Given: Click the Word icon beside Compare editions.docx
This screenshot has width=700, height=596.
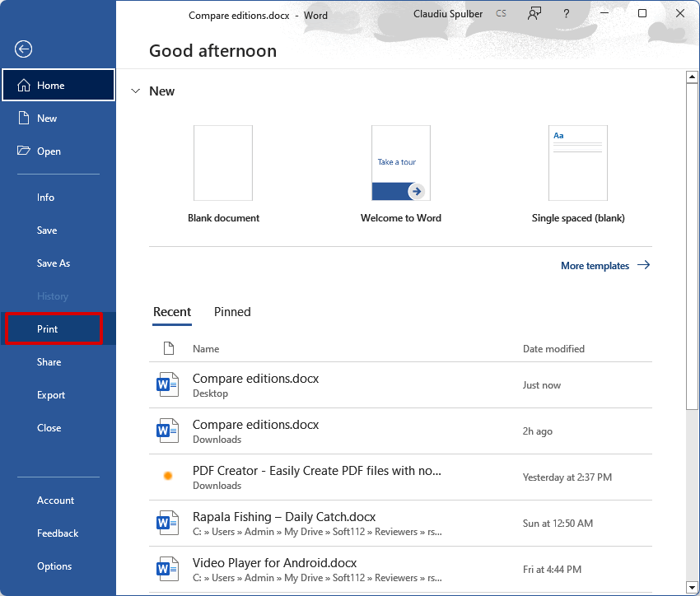Looking at the screenshot, I should pos(168,384).
